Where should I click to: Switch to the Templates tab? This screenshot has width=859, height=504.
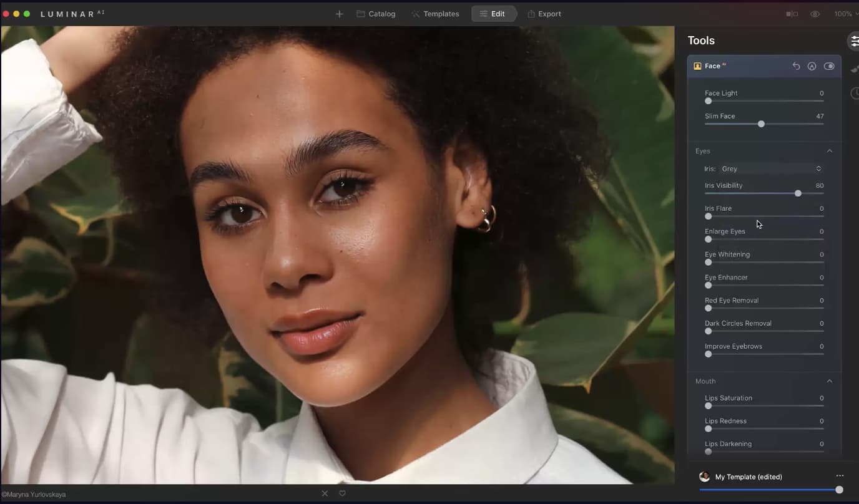pos(435,14)
